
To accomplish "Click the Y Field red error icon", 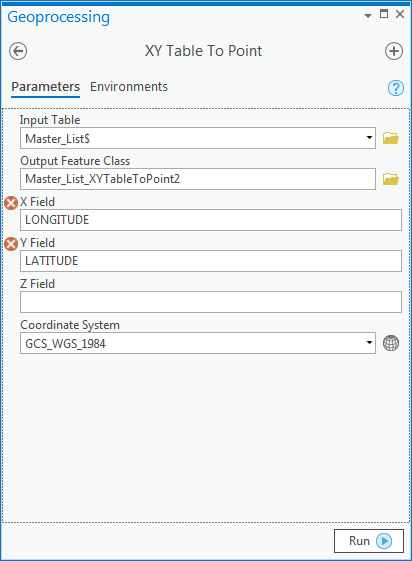I will (x=11, y=244).
